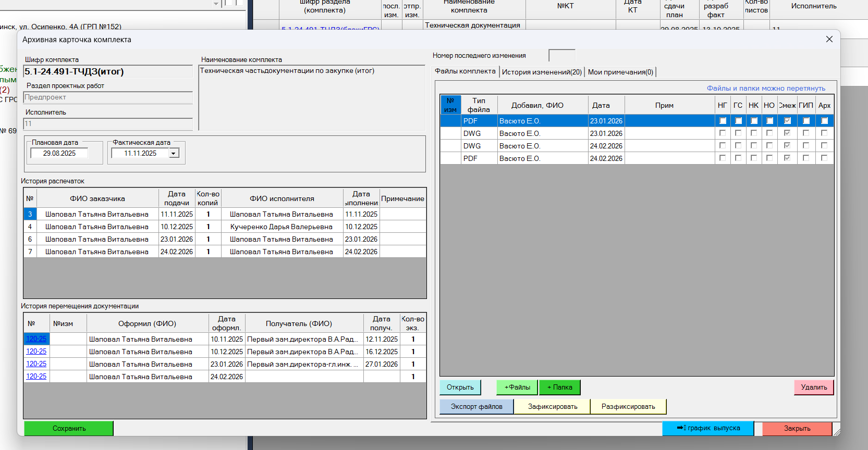Screen dimensions: 868x450
Task: Go to график выпуска via arrow button
Action: 707,428
